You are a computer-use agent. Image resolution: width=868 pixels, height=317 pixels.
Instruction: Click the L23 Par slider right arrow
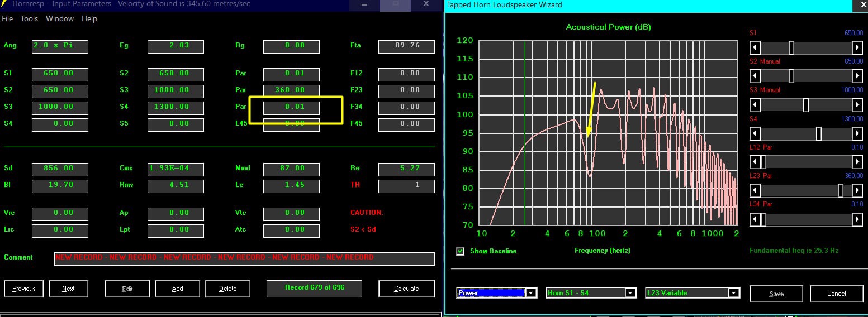(857, 191)
